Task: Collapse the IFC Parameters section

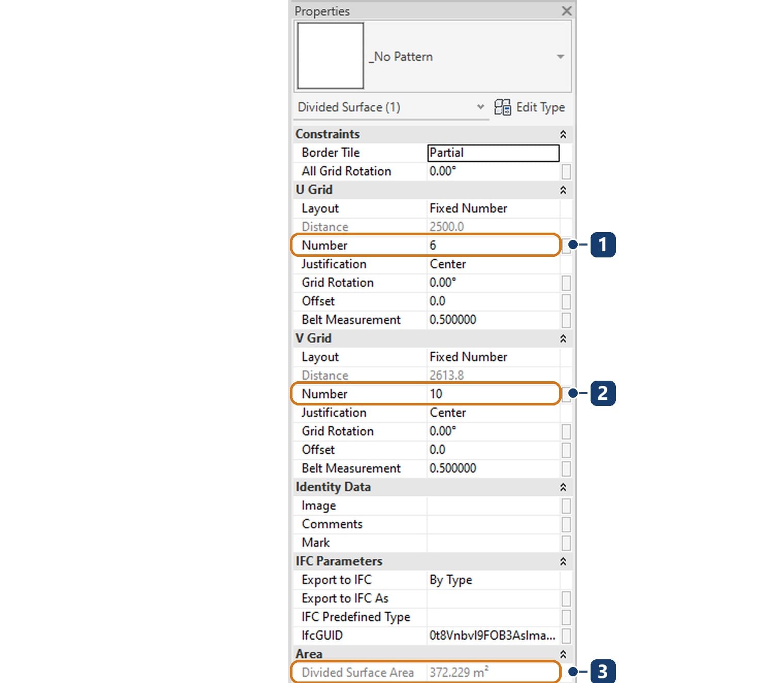Action: click(563, 561)
